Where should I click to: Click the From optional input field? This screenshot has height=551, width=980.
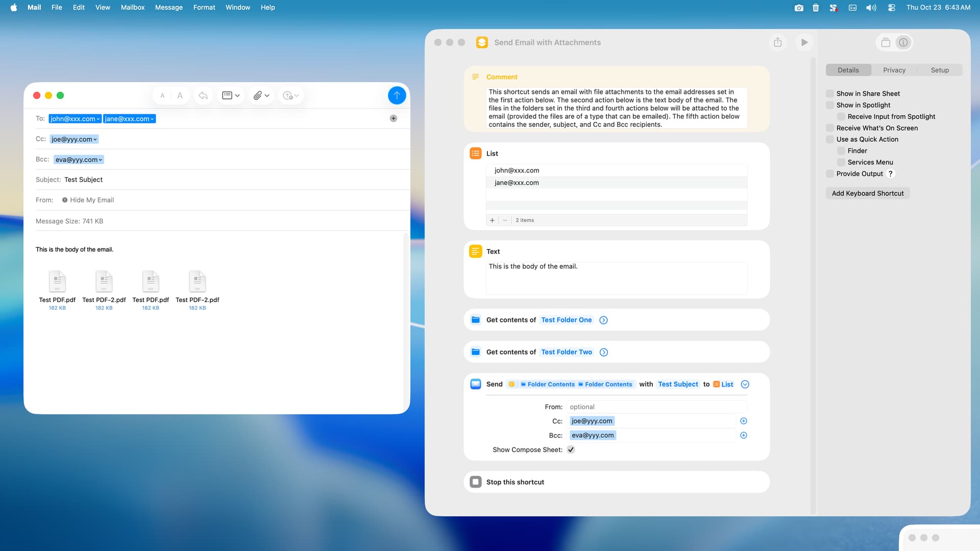click(x=656, y=407)
